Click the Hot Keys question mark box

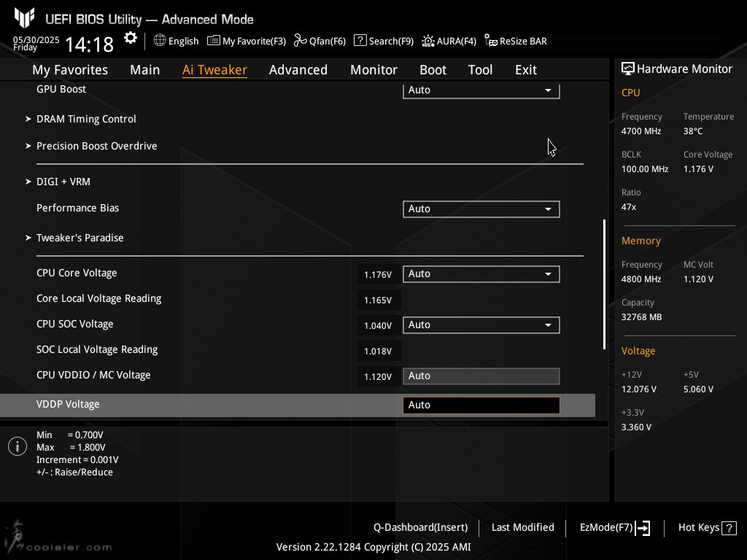[x=729, y=528]
